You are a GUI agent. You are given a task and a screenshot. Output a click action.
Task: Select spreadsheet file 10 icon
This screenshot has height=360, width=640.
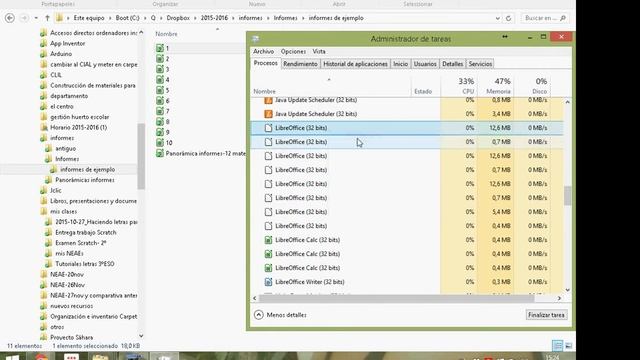click(x=160, y=143)
